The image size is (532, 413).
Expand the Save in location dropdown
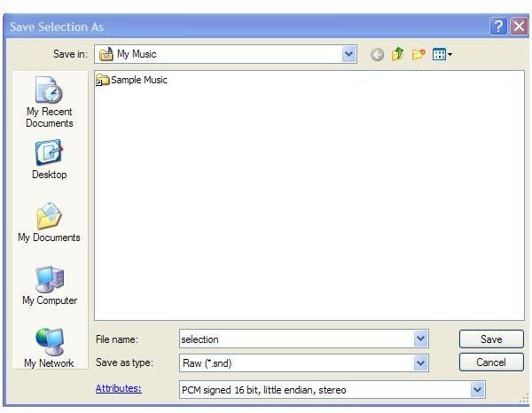[348, 54]
